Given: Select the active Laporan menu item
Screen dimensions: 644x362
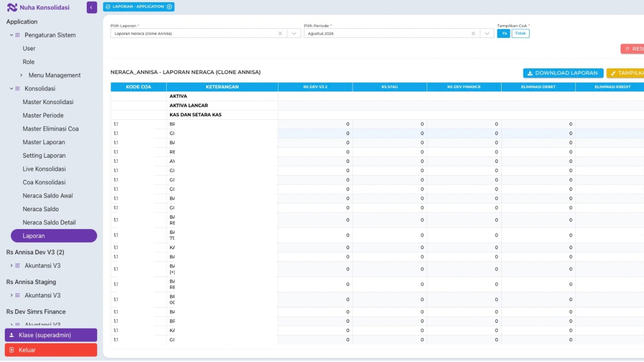Looking at the screenshot, I should point(54,236).
